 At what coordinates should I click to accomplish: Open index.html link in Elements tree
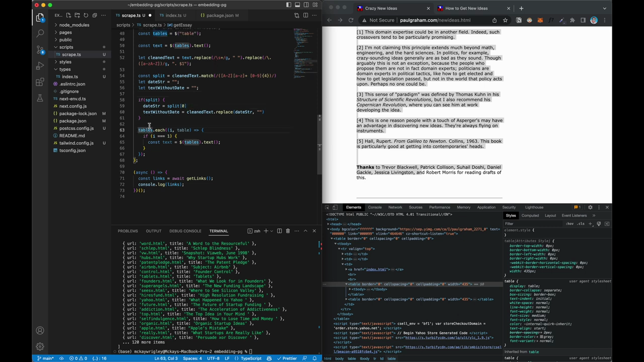[376, 269]
